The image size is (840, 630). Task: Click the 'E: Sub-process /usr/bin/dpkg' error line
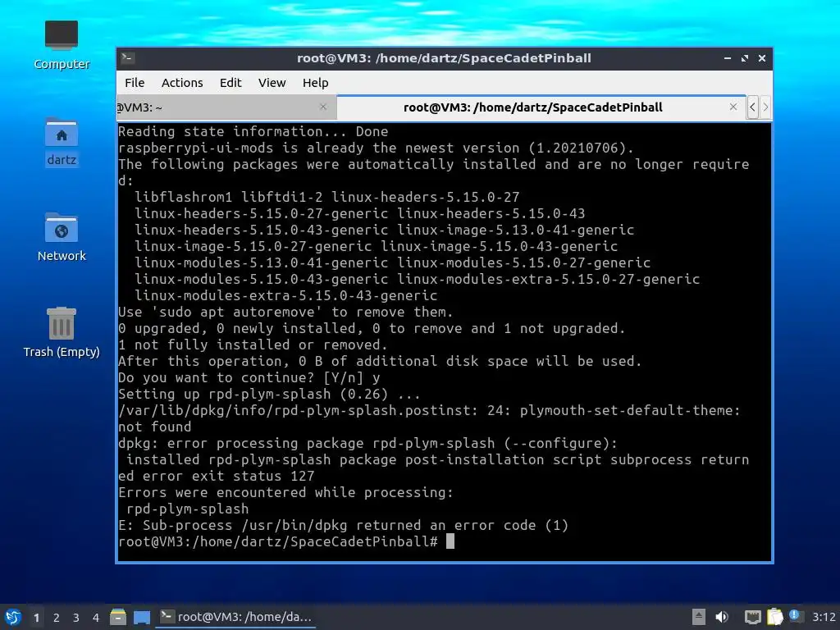(343, 525)
